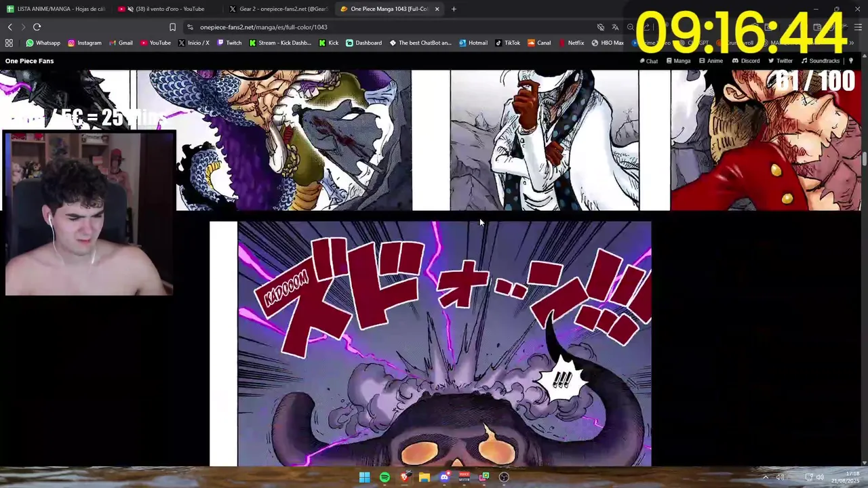Open a new browser tab
Image resolution: width=868 pixels, height=488 pixels.
[x=454, y=9]
